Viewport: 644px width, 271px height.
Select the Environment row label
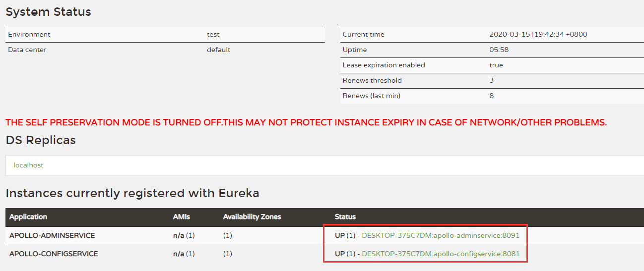(x=29, y=35)
